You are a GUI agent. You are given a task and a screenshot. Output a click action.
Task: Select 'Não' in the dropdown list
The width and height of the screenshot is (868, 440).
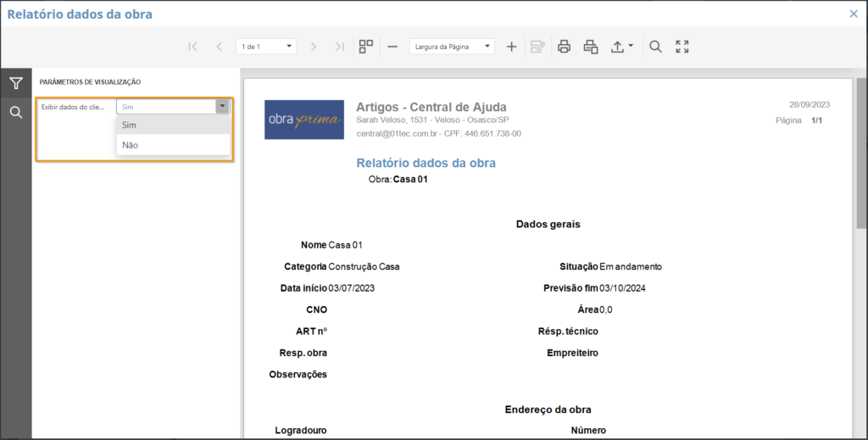[173, 145]
